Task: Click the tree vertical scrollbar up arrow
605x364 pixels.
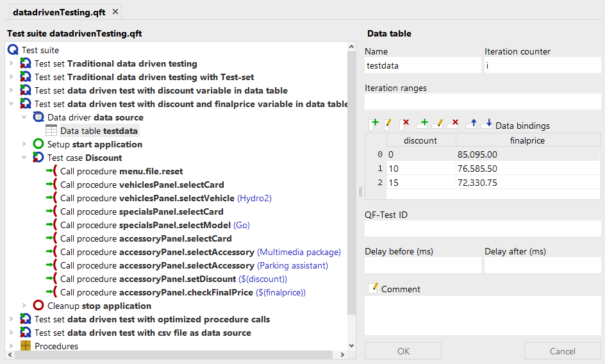Action: [x=351, y=47]
